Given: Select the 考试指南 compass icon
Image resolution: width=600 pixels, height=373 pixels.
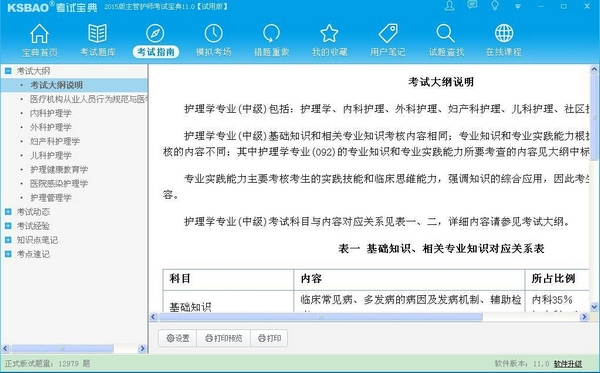Looking at the screenshot, I should coord(155,33).
